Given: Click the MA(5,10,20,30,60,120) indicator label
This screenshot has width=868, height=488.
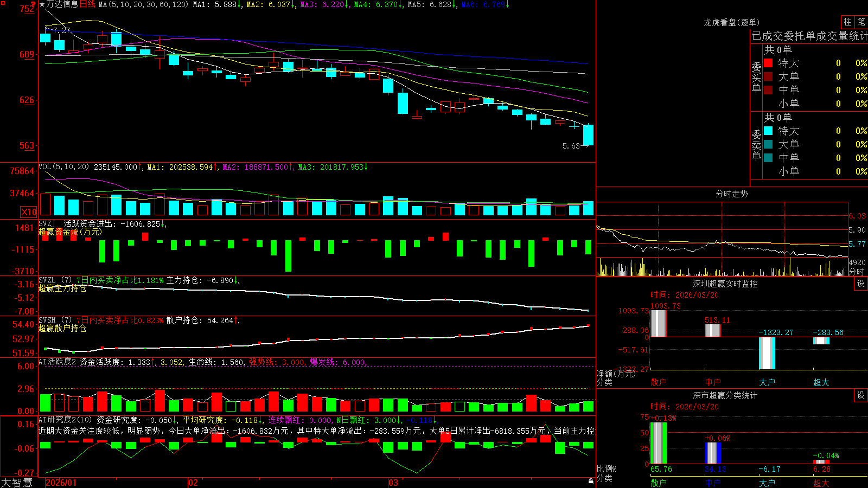Looking at the screenshot, I should tap(144, 4).
